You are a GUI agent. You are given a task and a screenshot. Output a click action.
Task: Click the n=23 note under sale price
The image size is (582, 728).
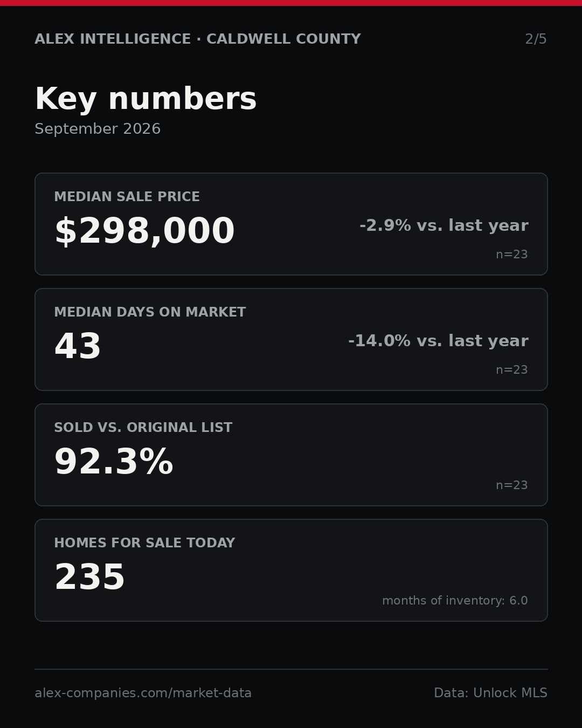pyautogui.click(x=512, y=255)
